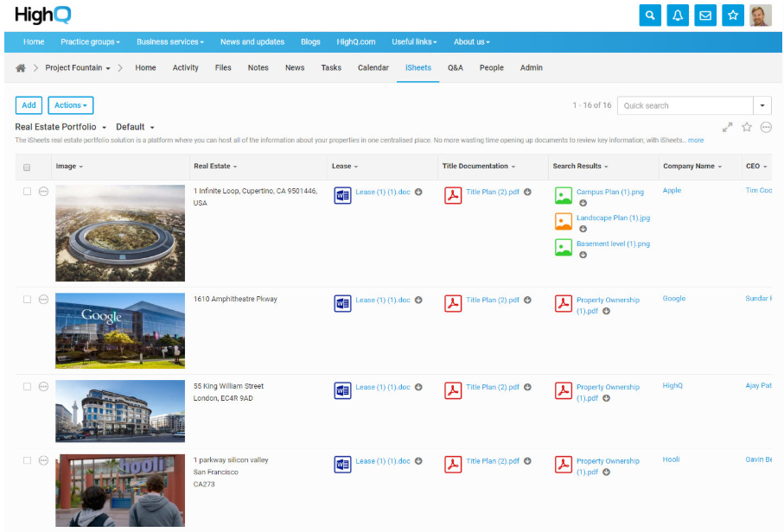Open the Google building thumbnail image
Screen dimensions: 784x532
(x=120, y=331)
